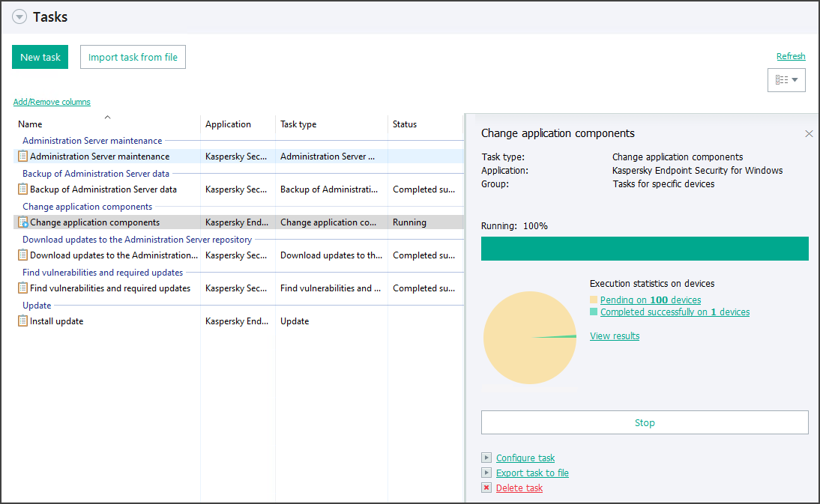Collapse the Tasks section with the round arrow
Image resolution: width=820 pixels, height=504 pixels.
pos(19,17)
